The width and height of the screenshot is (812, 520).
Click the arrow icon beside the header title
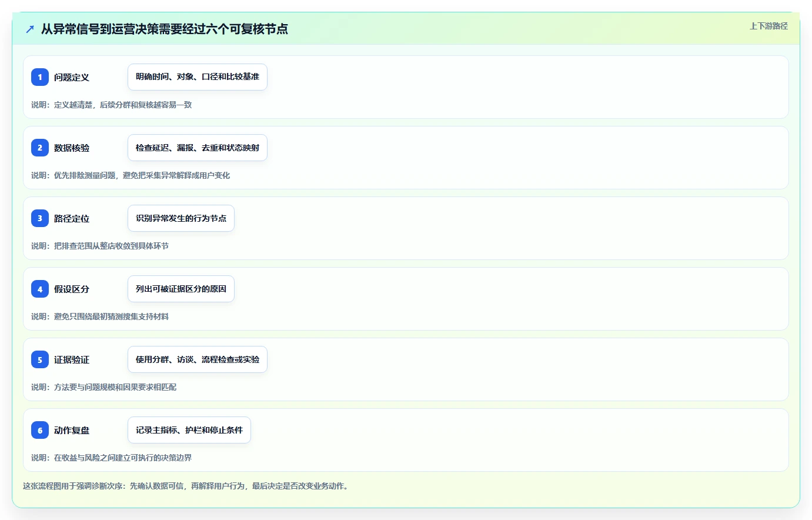[x=30, y=29]
